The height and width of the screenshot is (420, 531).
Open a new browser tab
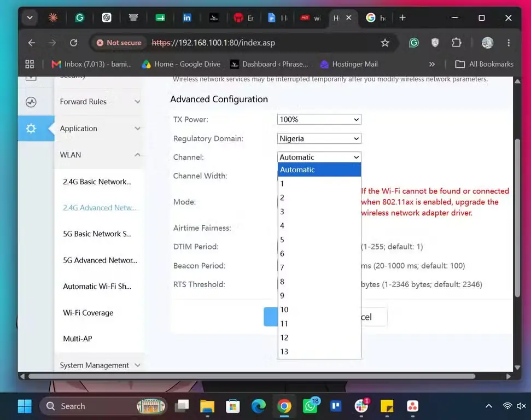pos(402,17)
